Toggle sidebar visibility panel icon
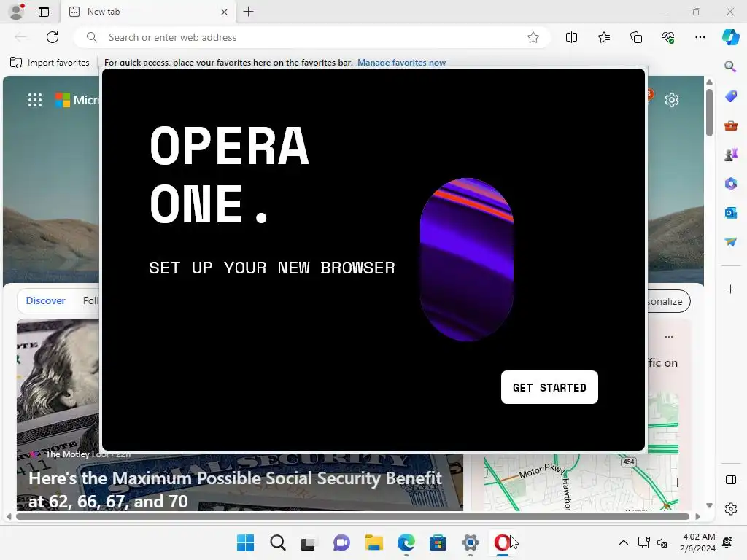Screen dimensions: 747x560 pos(731,480)
